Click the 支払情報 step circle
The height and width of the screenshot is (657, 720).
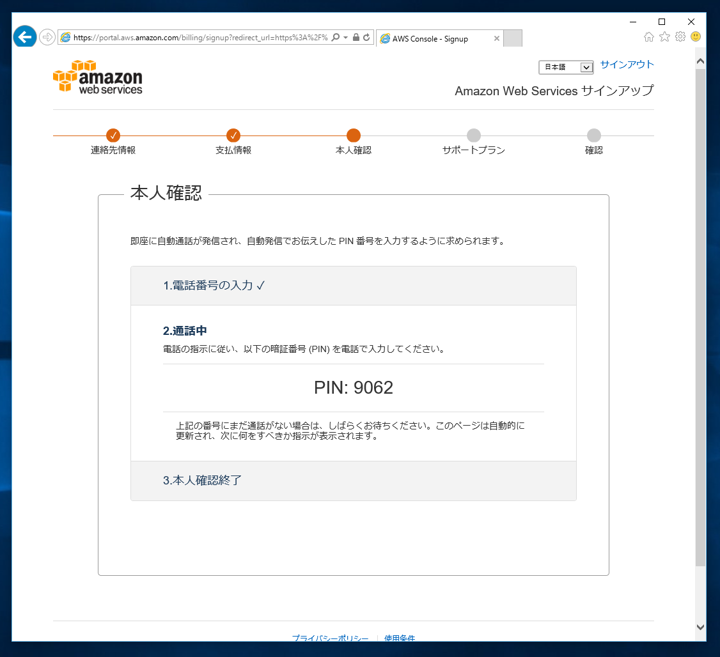233,135
